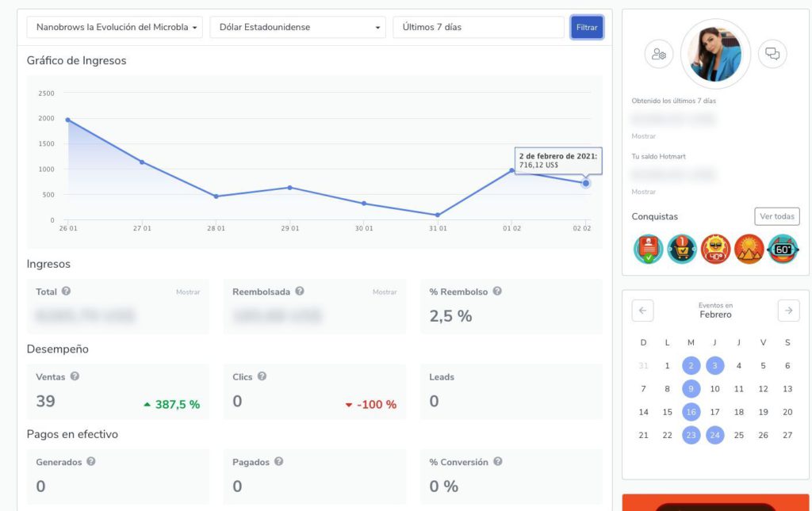Click the 60 achievement badge
The width and height of the screenshot is (812, 511).
[783, 250]
